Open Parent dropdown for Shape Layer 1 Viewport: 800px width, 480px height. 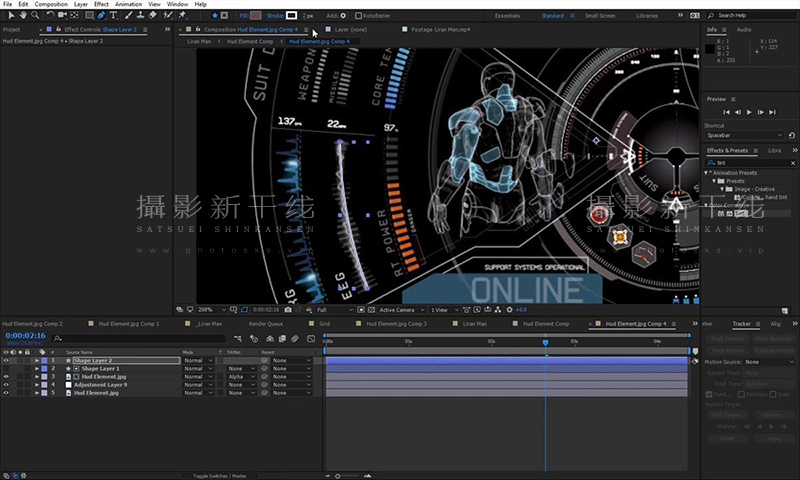tap(291, 368)
